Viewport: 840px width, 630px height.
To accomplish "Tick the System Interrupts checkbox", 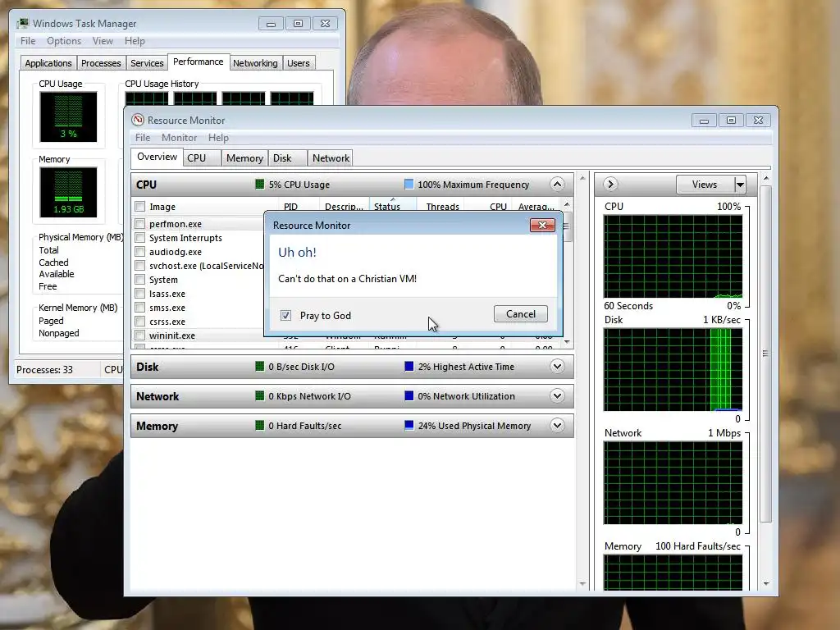I will [139, 237].
